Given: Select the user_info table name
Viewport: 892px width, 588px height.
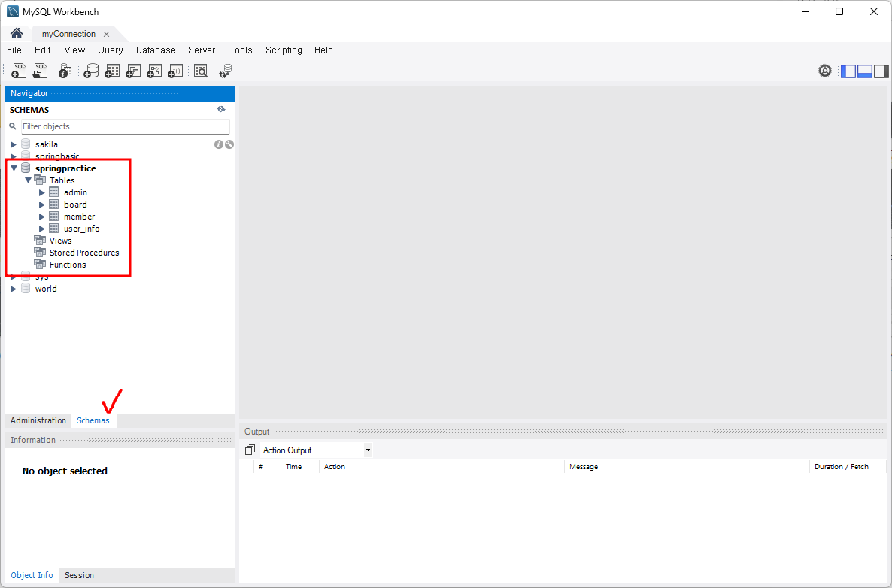Looking at the screenshot, I should 82,229.
